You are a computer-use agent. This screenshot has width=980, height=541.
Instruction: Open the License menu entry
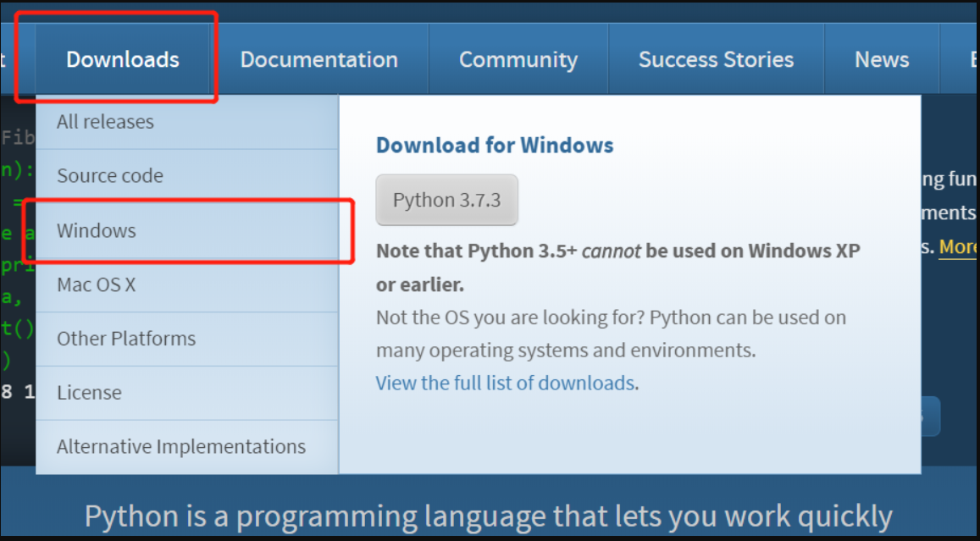pos(187,392)
